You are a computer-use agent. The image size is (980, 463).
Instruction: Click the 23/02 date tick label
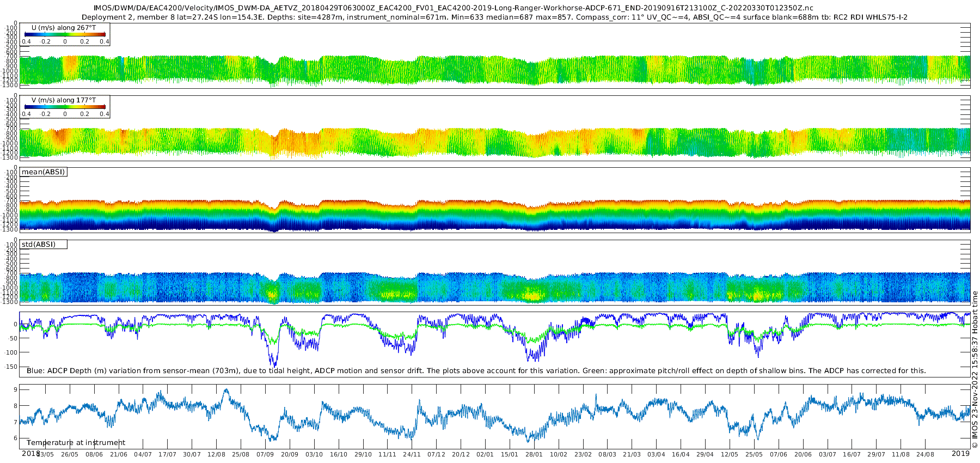(583, 454)
